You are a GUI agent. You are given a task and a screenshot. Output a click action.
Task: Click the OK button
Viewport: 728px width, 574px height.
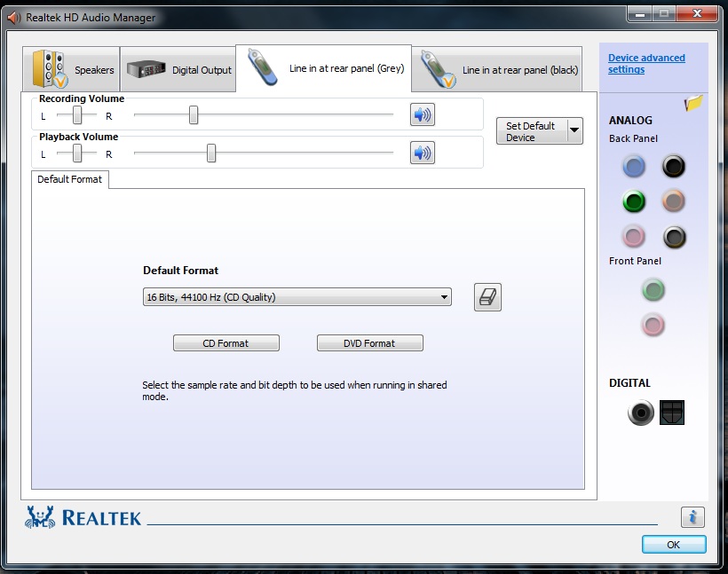[674, 545]
